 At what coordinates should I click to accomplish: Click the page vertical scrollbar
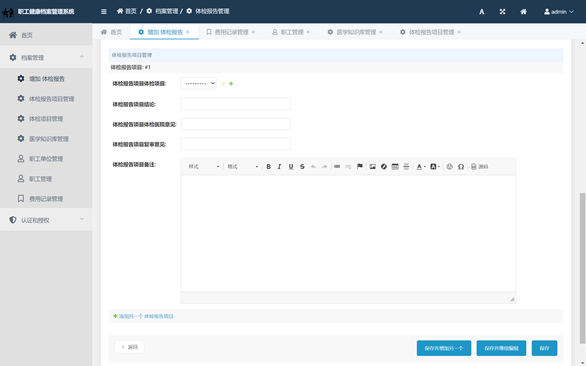tap(582, 268)
